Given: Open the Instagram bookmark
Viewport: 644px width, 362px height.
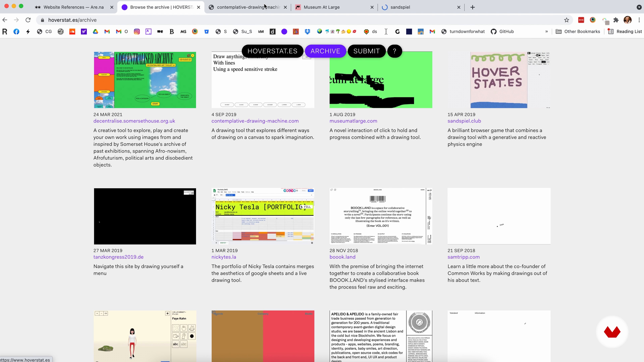Looking at the screenshot, I should tap(137, 32).
